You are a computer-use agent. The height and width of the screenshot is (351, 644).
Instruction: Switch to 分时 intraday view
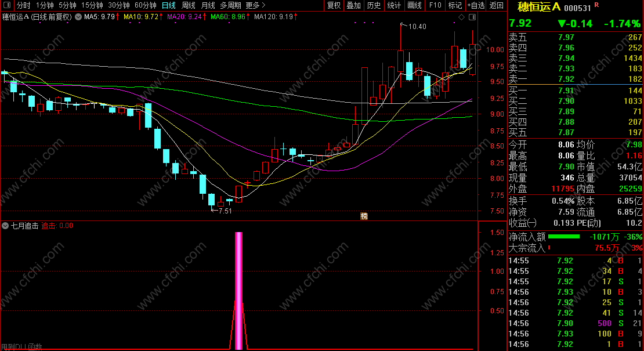pyautogui.click(x=23, y=5)
